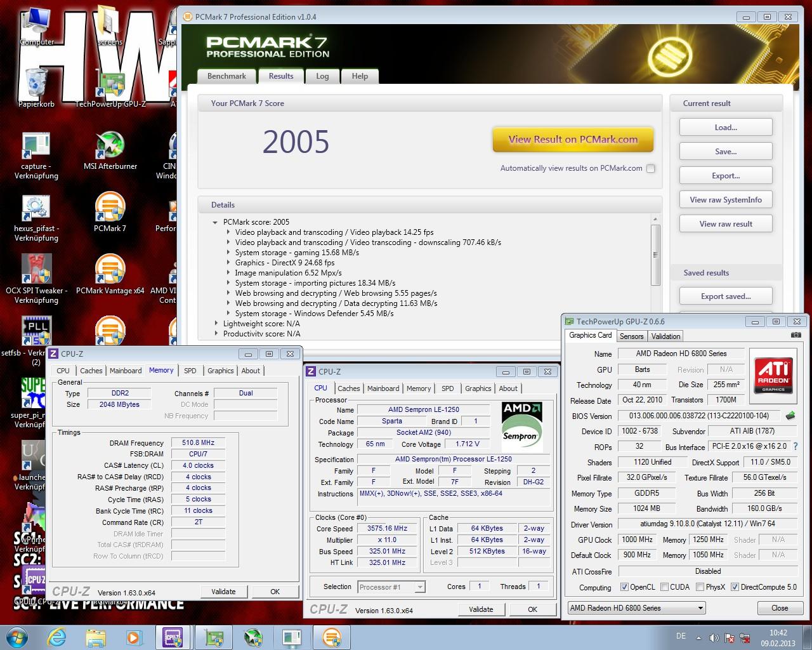Expand the Productivity score: N/A node
The image size is (812, 650).
[x=216, y=334]
